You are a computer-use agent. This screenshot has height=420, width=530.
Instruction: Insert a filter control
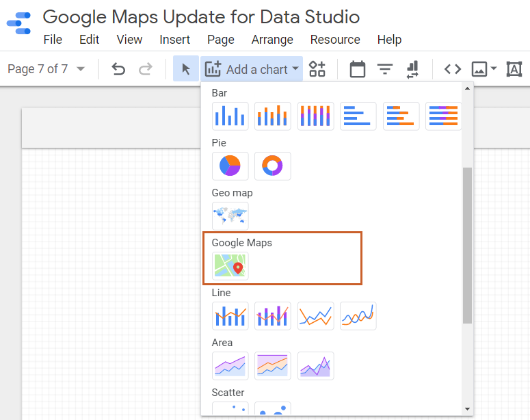(x=385, y=69)
